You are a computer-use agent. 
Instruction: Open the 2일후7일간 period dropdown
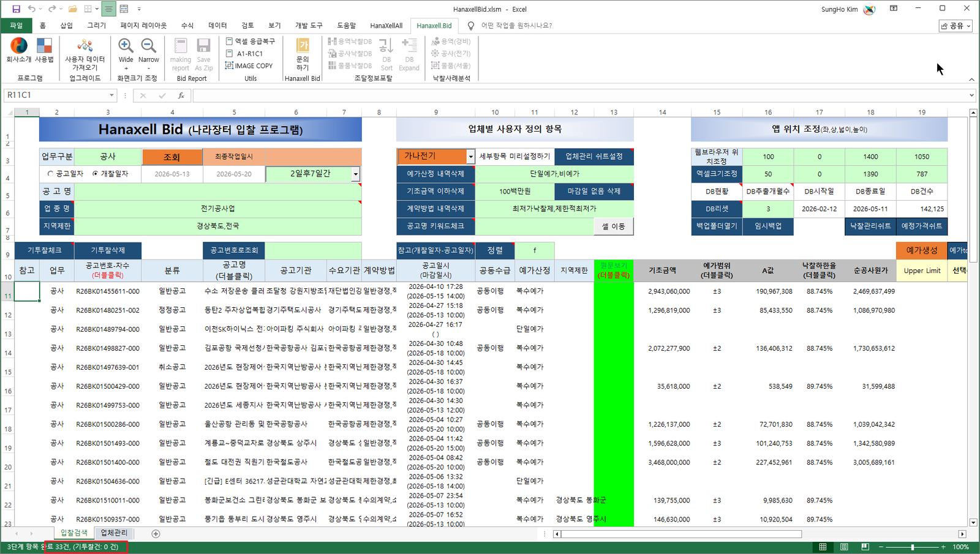click(x=355, y=174)
